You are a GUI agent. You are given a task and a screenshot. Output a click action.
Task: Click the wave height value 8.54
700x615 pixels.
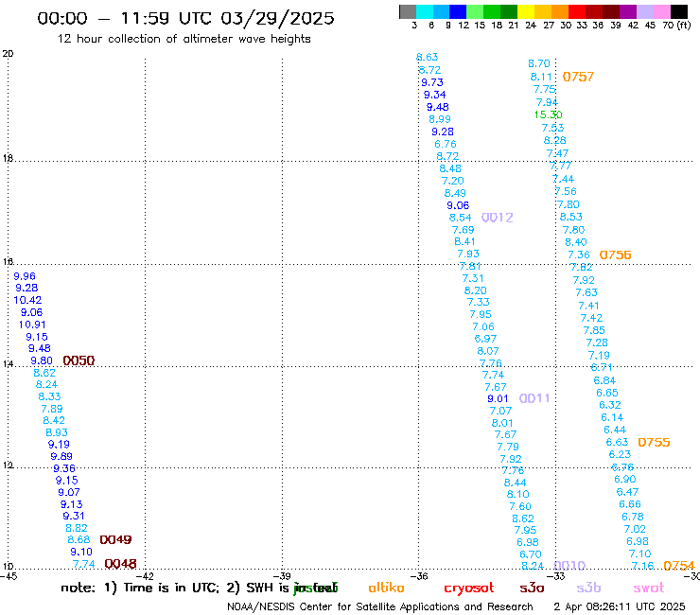[x=461, y=218]
